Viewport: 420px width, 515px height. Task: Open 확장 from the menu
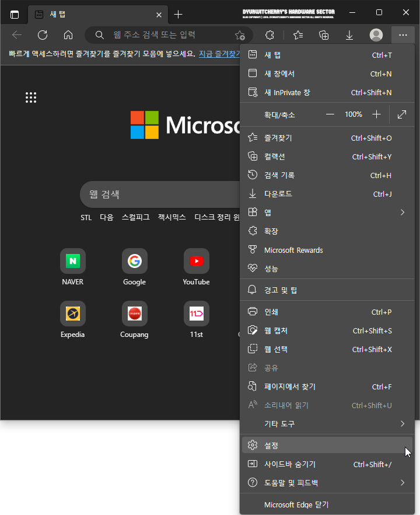(327, 231)
